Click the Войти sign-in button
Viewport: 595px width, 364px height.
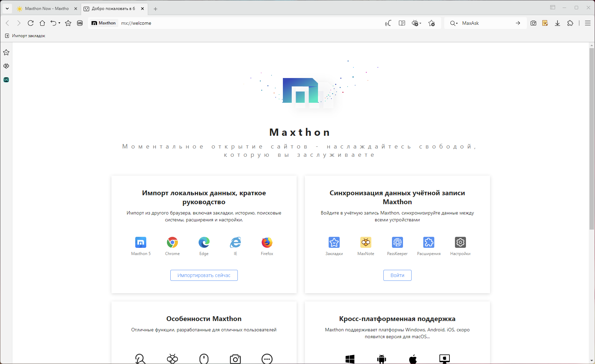click(x=397, y=275)
